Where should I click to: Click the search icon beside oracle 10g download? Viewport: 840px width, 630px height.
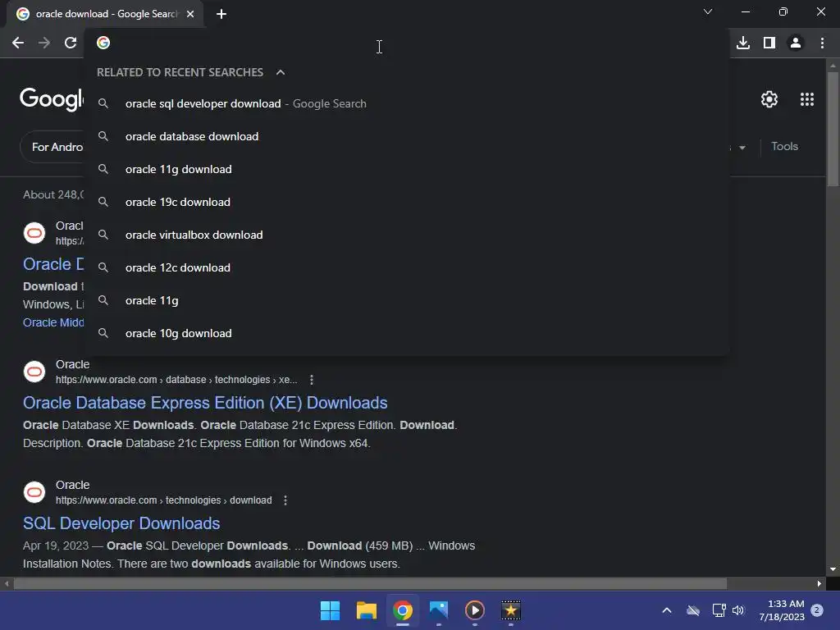103,333
